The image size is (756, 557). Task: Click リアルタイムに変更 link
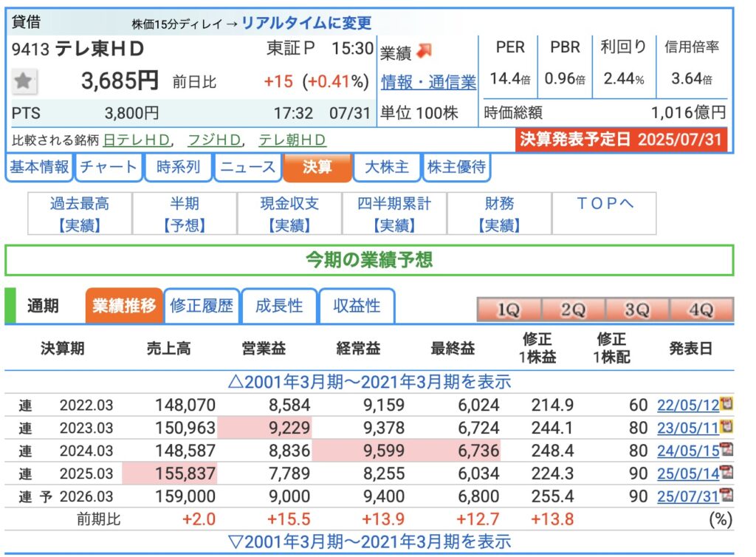[306, 23]
